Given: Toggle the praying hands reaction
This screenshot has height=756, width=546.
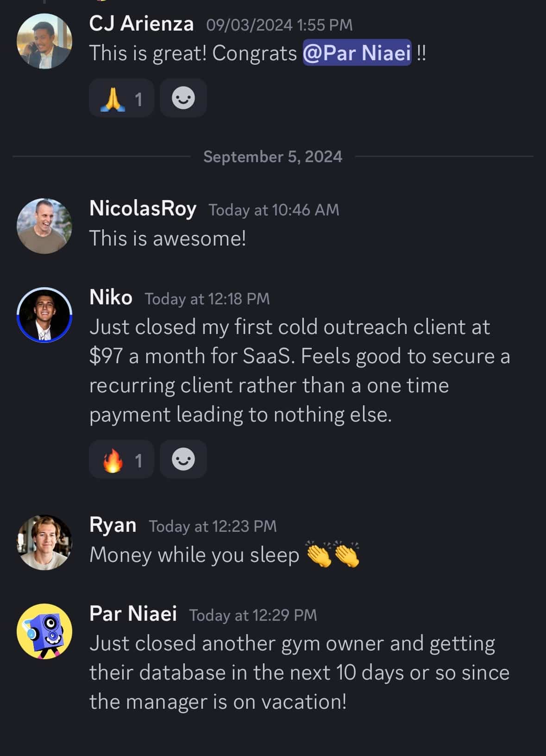Looking at the screenshot, I should 121,98.
